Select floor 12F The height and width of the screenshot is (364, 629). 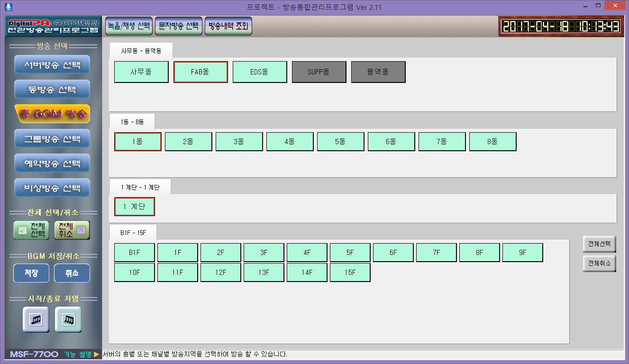[221, 273]
